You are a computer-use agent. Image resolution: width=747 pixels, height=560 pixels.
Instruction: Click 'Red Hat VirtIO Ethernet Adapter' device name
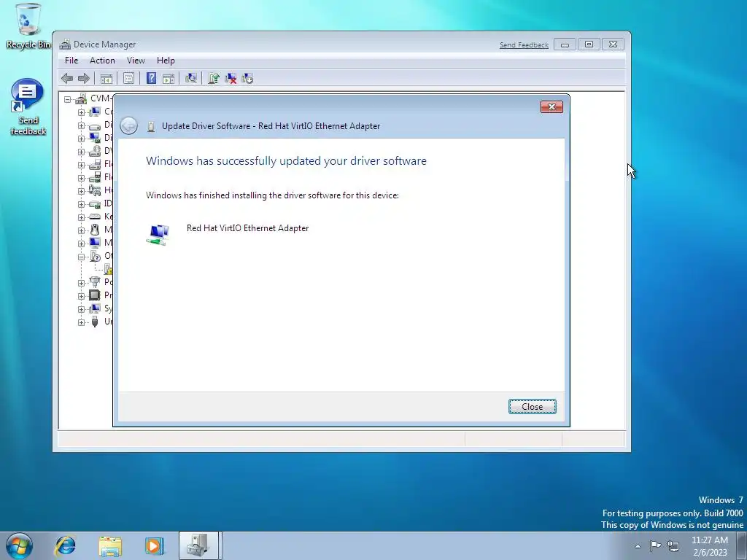coord(248,228)
